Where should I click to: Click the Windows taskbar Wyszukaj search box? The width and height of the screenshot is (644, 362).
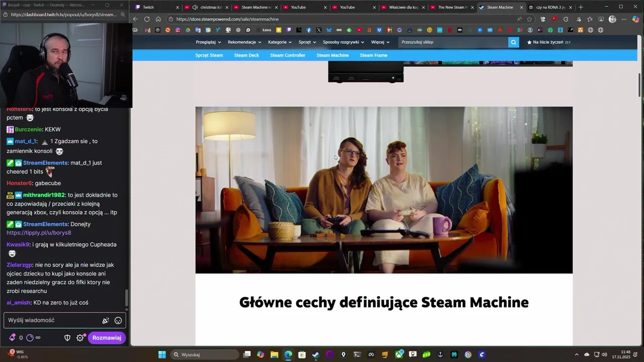click(x=205, y=354)
